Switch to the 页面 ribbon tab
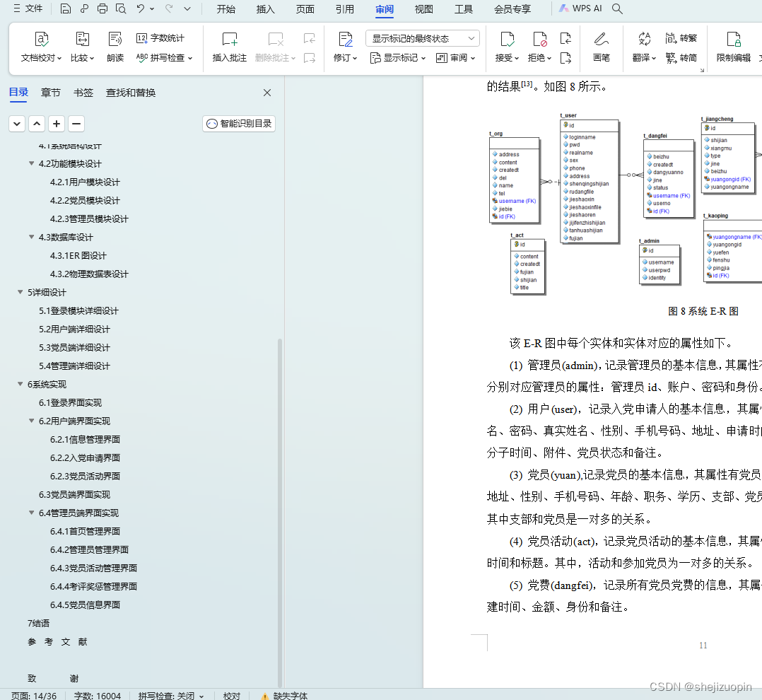762x700 pixels. (305, 9)
